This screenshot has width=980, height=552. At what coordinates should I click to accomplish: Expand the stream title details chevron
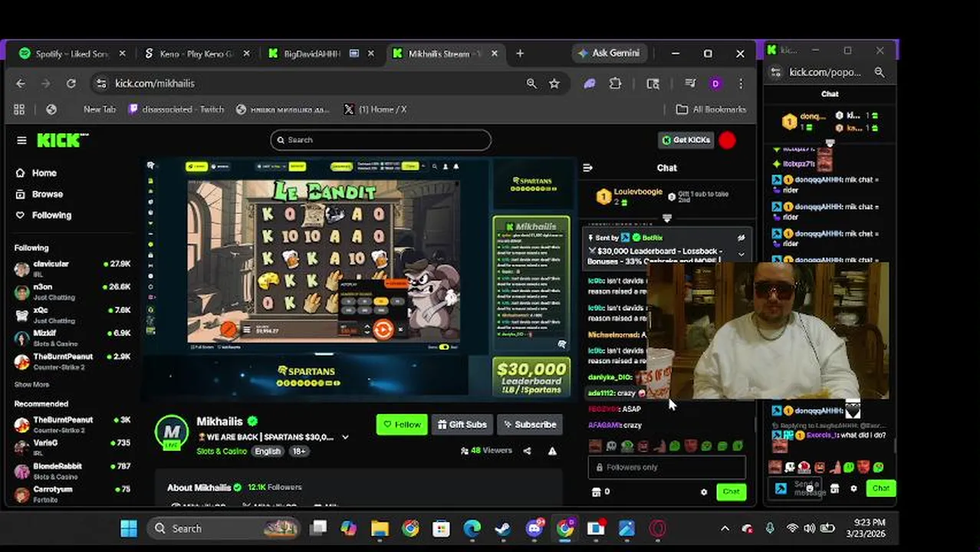[345, 437]
